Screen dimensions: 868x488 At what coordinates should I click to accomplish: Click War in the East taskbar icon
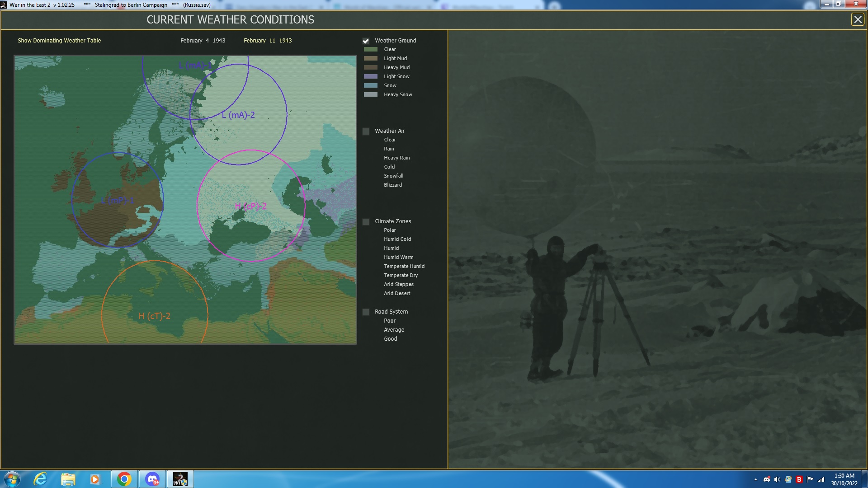click(x=180, y=479)
